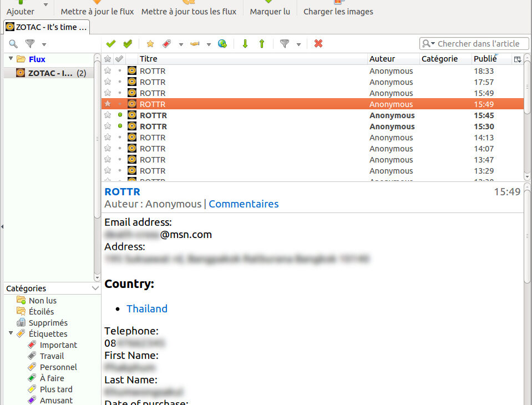Toggle read status dot of 15:45 article
The width and height of the screenshot is (532, 405).
[120, 115]
